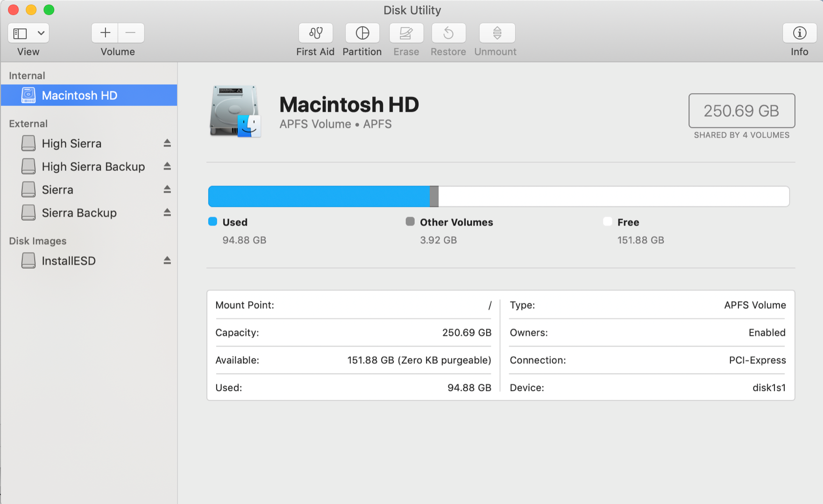Remove volume with the minus button
The width and height of the screenshot is (823, 504).
tap(131, 33)
